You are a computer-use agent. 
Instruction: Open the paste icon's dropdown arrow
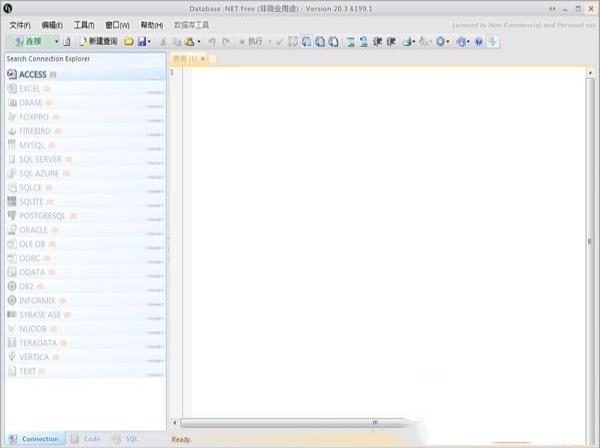(x=199, y=41)
